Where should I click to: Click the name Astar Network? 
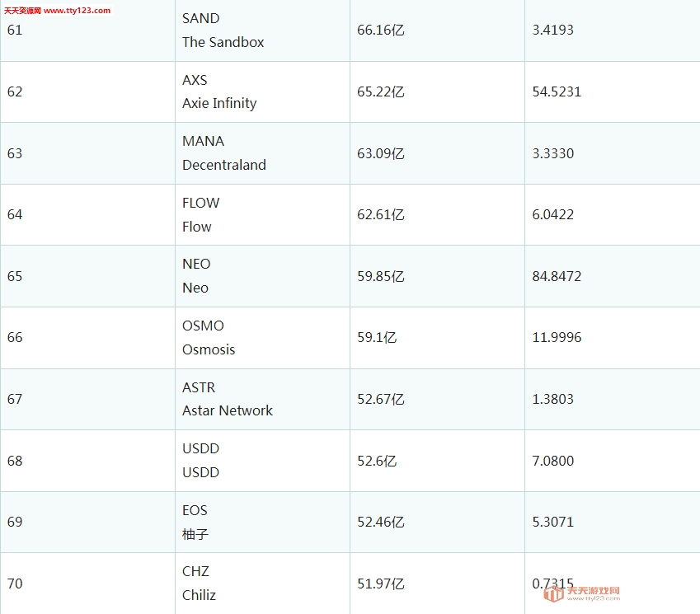[228, 410]
